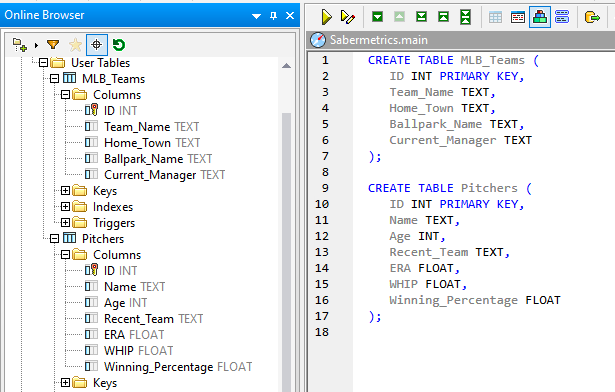The image size is (615, 392).
Task: Click Current_Manager in line 6 of the SQL
Action: [442, 140]
